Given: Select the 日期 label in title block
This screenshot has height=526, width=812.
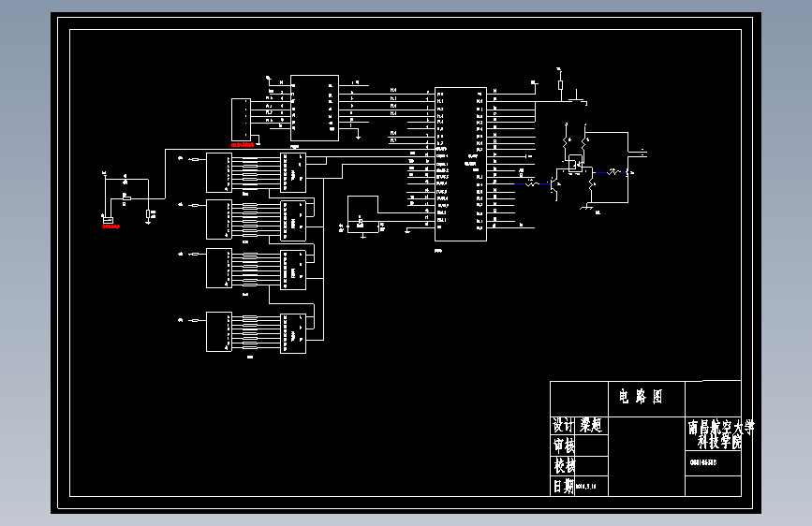Looking at the screenshot, I should point(564,486).
